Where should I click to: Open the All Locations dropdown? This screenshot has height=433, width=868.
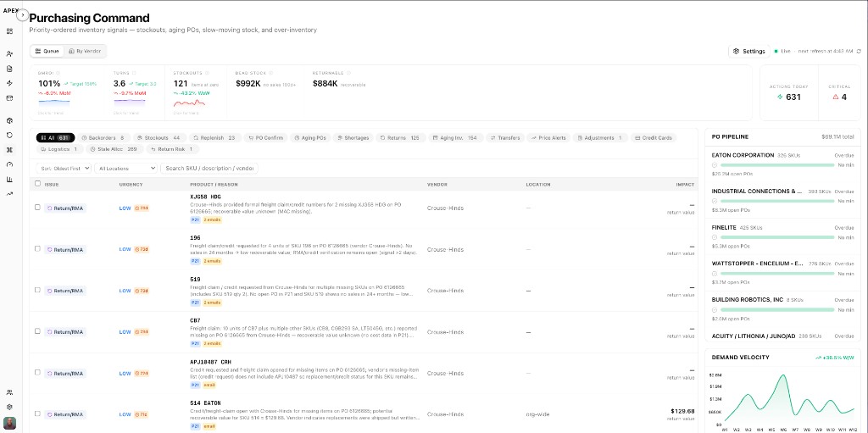[x=125, y=169]
